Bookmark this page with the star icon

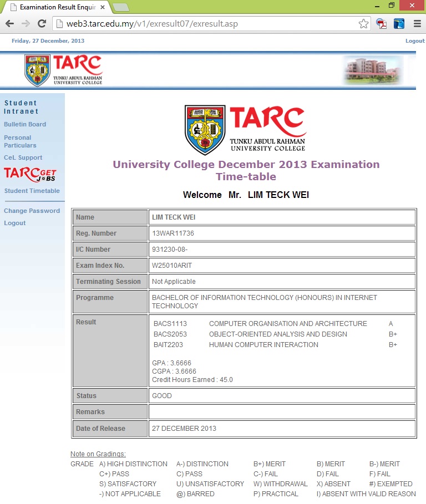click(363, 23)
